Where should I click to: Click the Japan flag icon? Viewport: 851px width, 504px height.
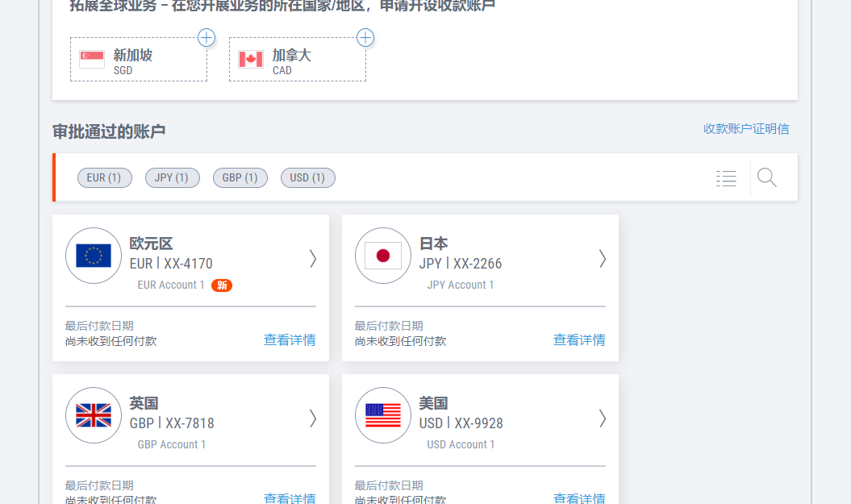click(x=383, y=256)
